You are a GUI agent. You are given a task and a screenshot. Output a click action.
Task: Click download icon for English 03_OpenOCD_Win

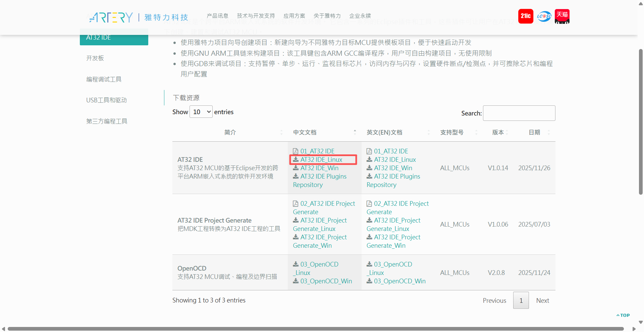[x=370, y=281]
